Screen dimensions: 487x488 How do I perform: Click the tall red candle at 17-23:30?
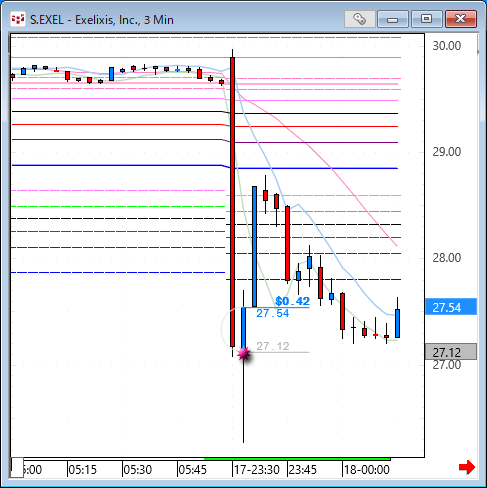(232, 202)
